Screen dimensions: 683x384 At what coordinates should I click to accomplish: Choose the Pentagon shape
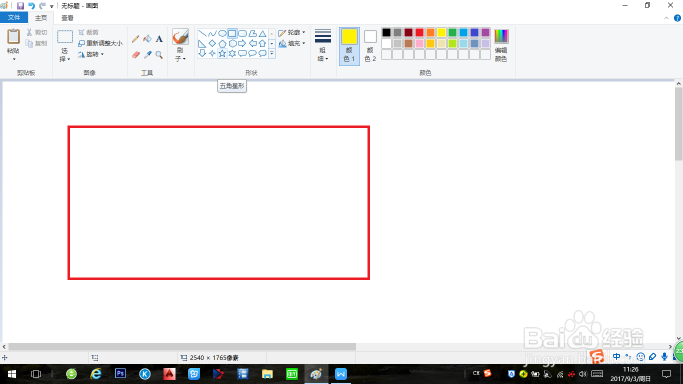(x=222, y=44)
